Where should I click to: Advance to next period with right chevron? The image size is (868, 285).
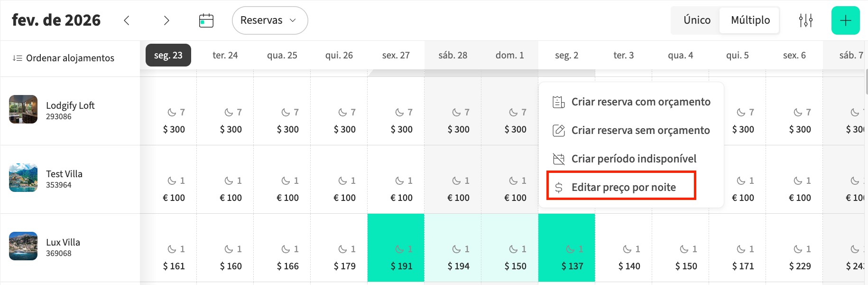(166, 20)
